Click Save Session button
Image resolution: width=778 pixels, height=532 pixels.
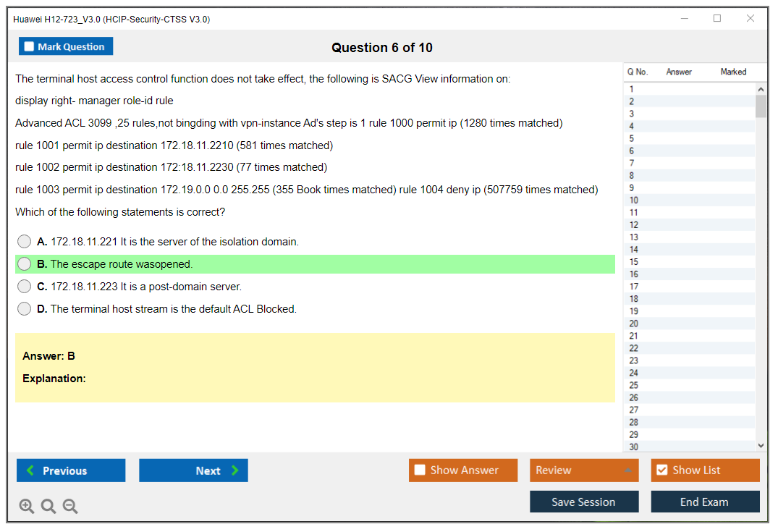point(584,502)
